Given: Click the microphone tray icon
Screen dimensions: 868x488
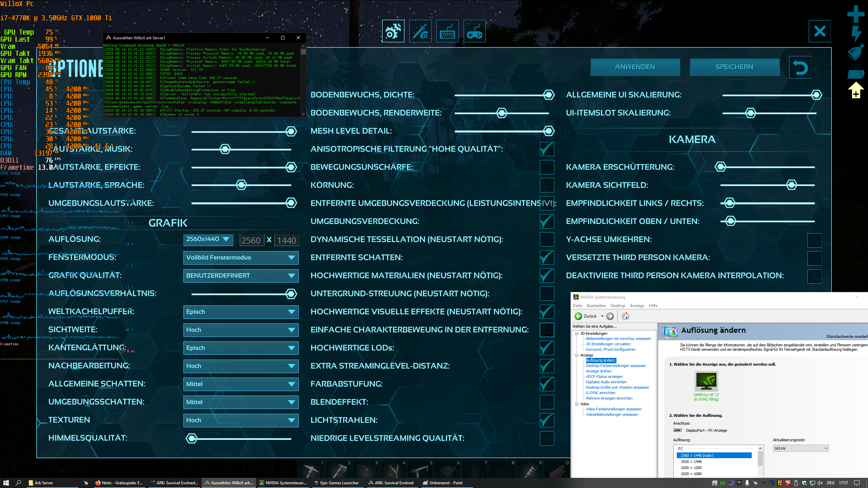Looking at the screenshot, I should (747, 483).
